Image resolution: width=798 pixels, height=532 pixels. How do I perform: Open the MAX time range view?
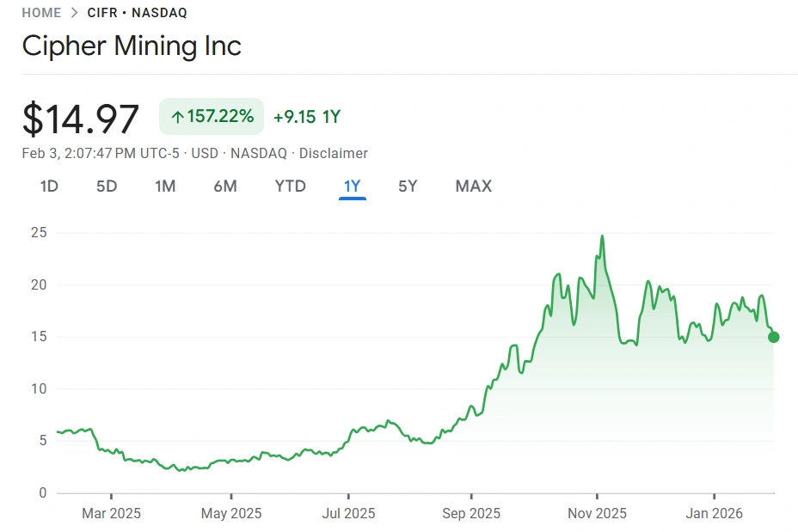click(473, 186)
